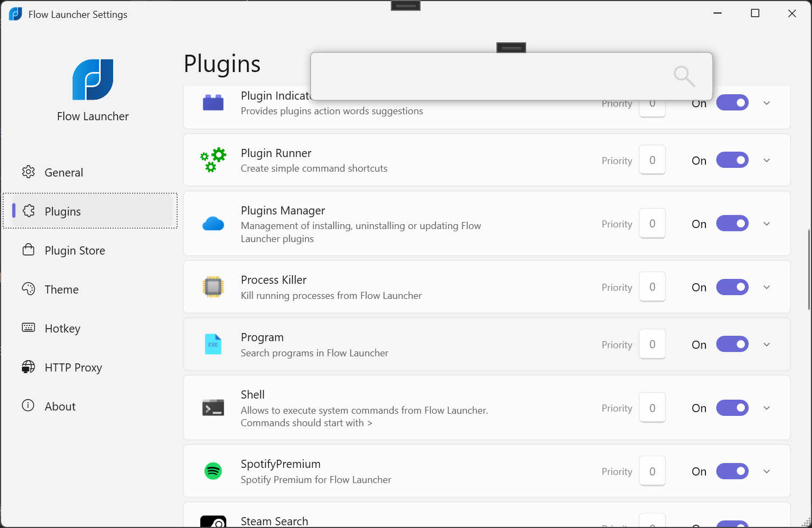812x528 pixels.
Task: Expand the SpotifyPremium chevron
Action: (767, 472)
